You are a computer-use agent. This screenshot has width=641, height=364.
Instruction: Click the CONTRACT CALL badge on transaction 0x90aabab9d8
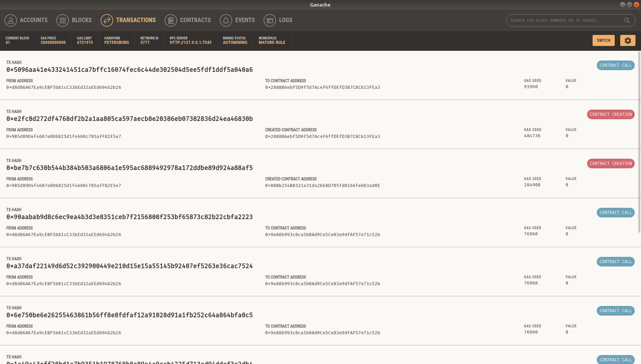[x=615, y=212]
